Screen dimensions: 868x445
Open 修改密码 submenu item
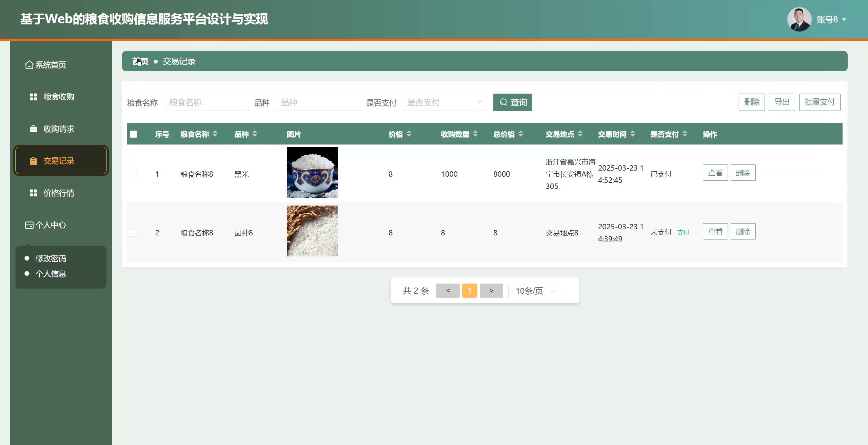click(x=51, y=258)
